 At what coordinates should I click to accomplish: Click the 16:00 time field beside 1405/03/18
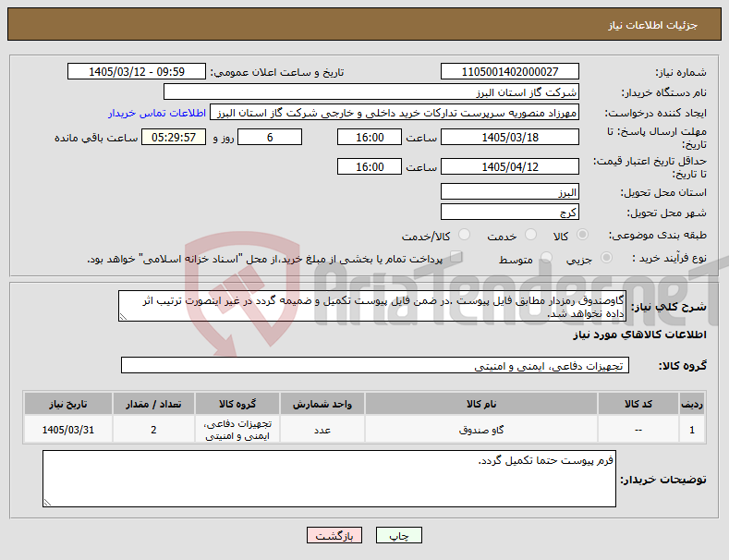370,137
